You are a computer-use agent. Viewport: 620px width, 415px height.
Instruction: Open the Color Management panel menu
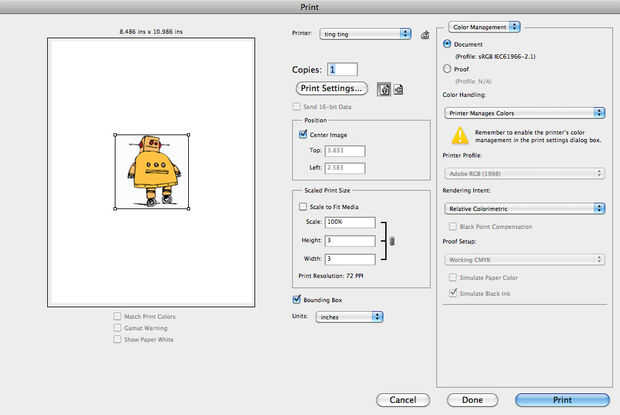484,27
